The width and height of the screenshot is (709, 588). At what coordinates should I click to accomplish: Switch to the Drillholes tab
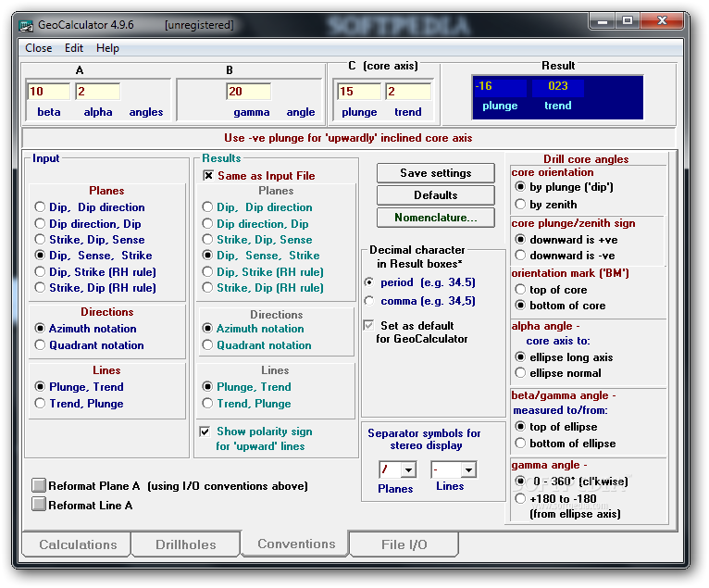pyautogui.click(x=186, y=544)
